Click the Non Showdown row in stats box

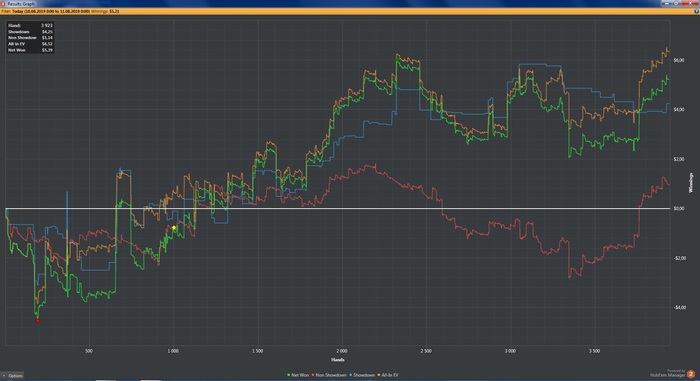point(30,38)
